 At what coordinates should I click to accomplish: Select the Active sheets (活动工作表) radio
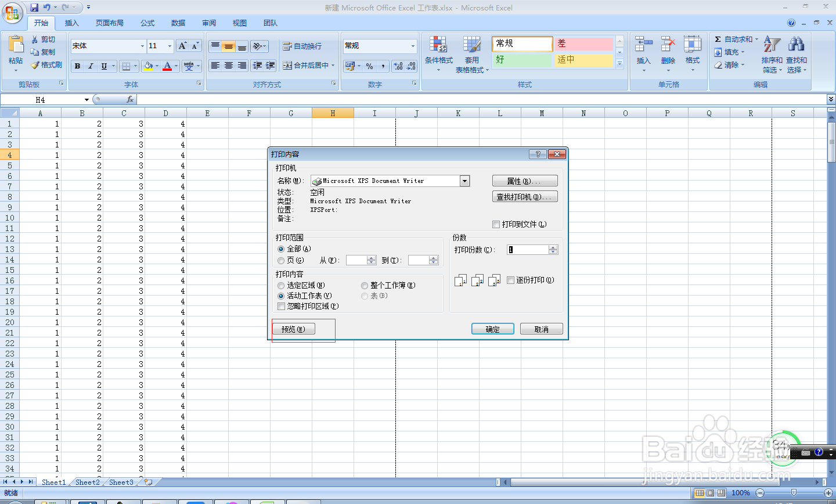coord(281,296)
